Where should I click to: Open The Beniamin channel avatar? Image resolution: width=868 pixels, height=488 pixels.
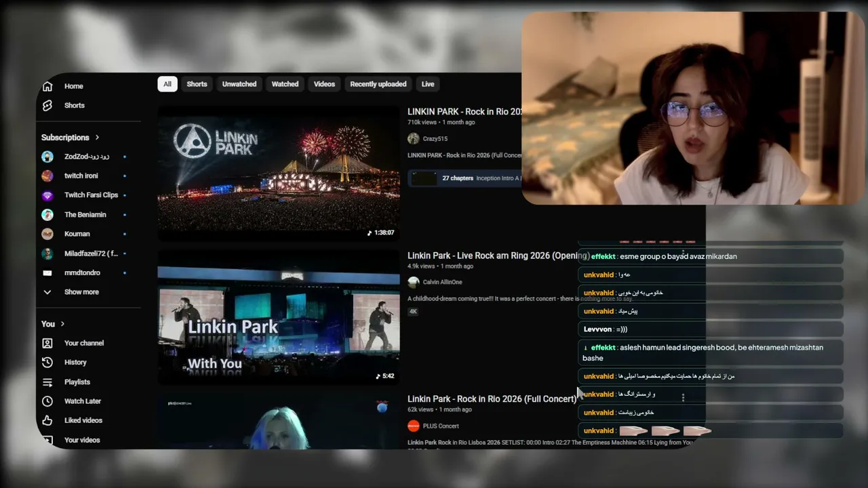[47, 215]
